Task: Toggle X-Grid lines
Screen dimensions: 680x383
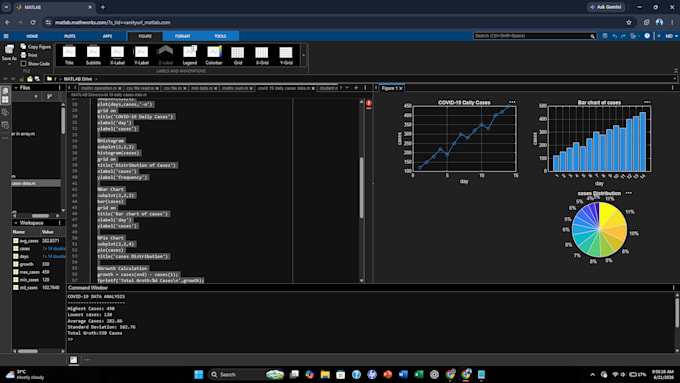Action: [x=262, y=55]
